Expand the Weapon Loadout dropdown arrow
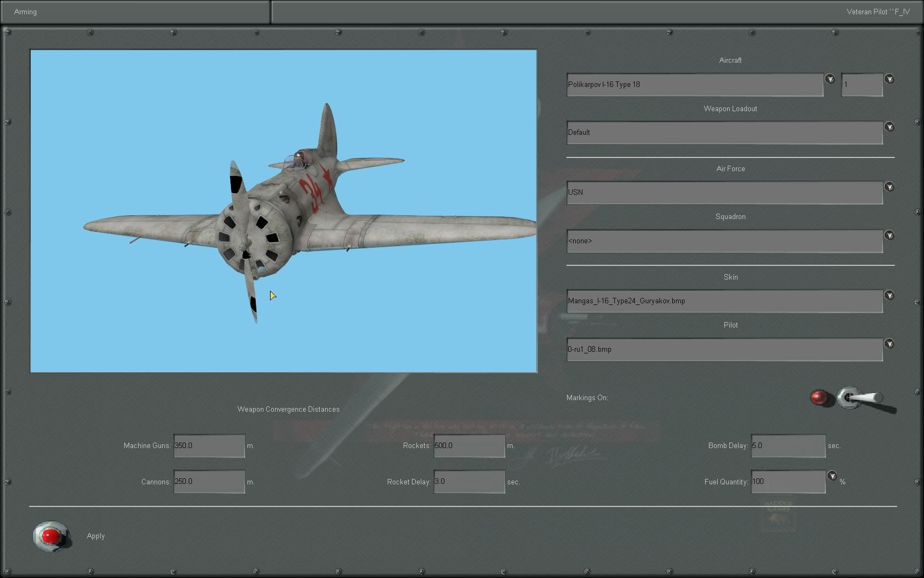This screenshot has width=924, height=578. [x=889, y=127]
